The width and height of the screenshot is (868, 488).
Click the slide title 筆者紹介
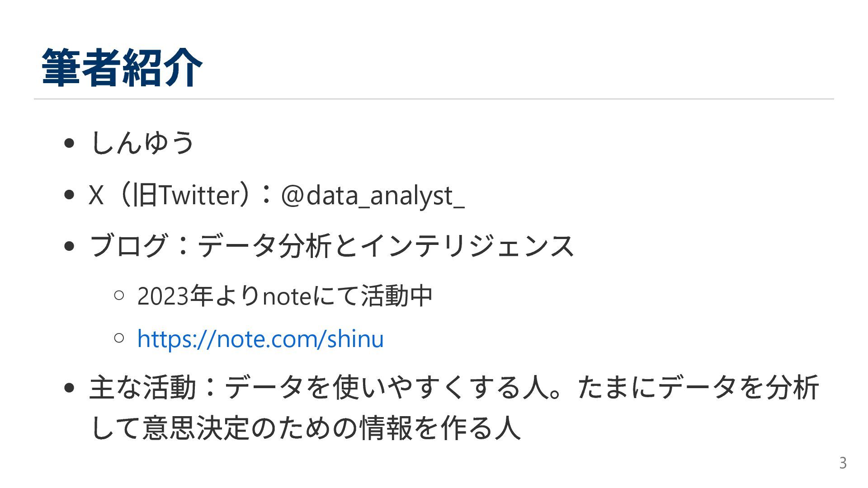(121, 68)
